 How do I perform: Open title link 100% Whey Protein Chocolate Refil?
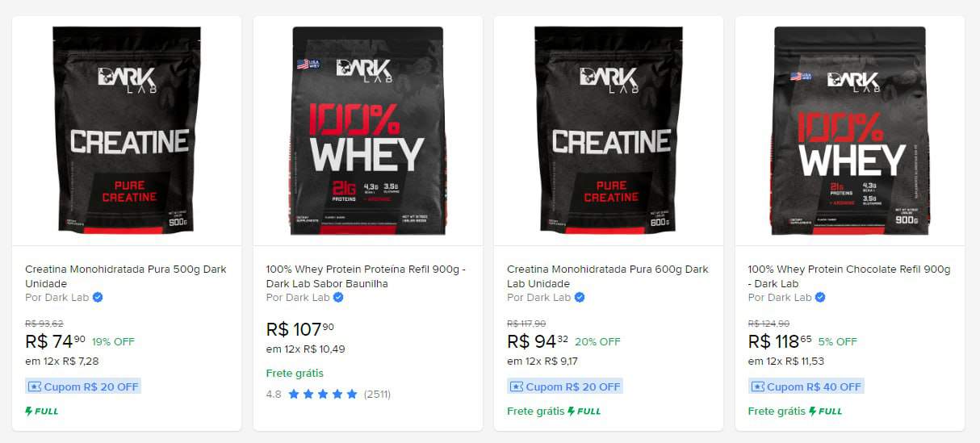click(849, 276)
